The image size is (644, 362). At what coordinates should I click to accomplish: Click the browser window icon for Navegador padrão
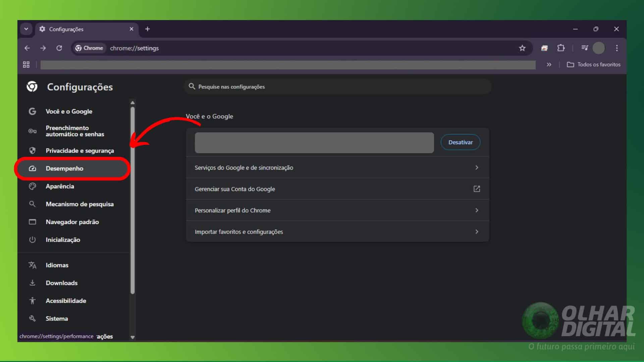tap(32, 222)
